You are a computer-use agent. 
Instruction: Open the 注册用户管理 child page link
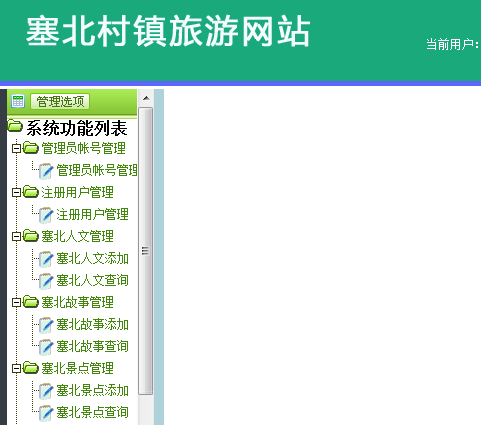pos(92,214)
